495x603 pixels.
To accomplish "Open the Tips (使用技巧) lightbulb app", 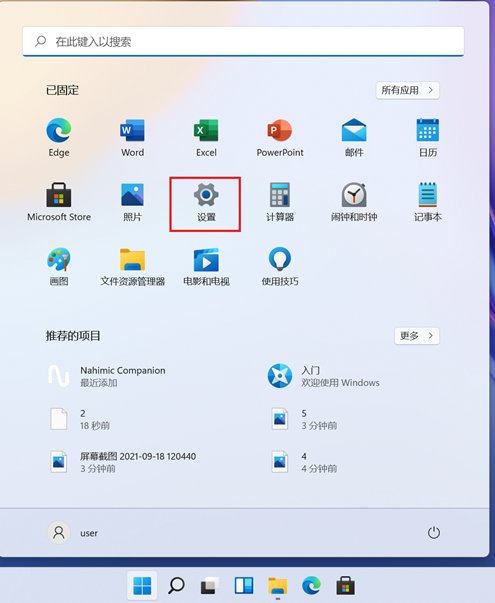I will coord(280,267).
